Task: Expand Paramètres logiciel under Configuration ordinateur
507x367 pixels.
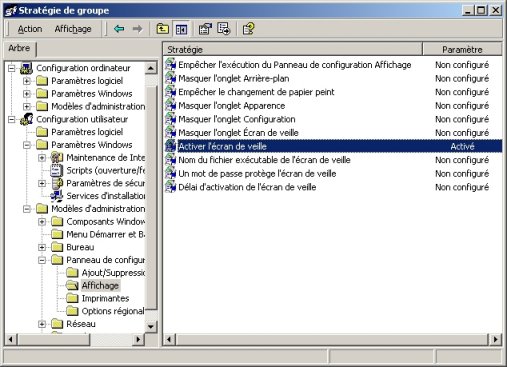Action: [x=27, y=81]
